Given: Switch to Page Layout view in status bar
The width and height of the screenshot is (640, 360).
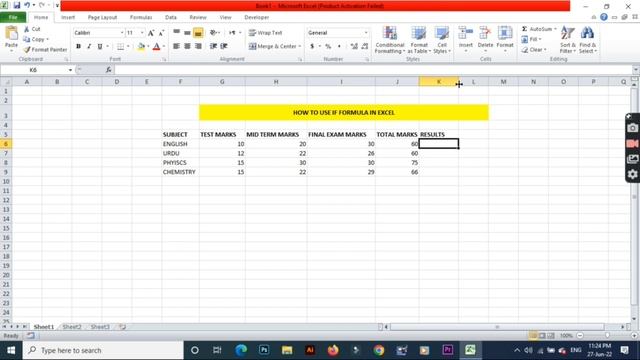Looking at the screenshot, I should coord(542,336).
